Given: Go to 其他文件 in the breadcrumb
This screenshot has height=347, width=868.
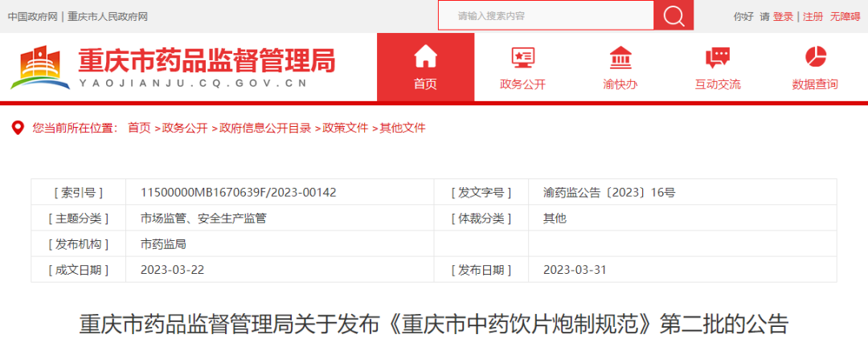Looking at the screenshot, I should (x=403, y=128).
